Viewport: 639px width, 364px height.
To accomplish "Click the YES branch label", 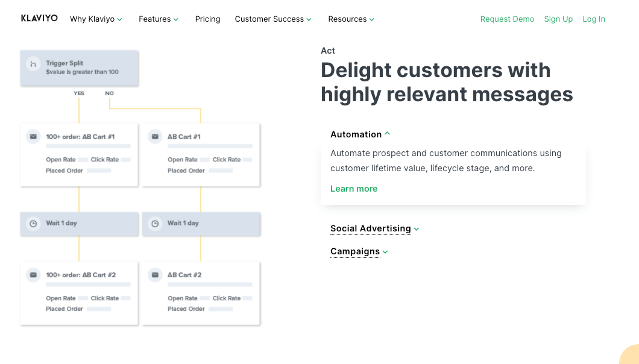I will pyautogui.click(x=79, y=93).
